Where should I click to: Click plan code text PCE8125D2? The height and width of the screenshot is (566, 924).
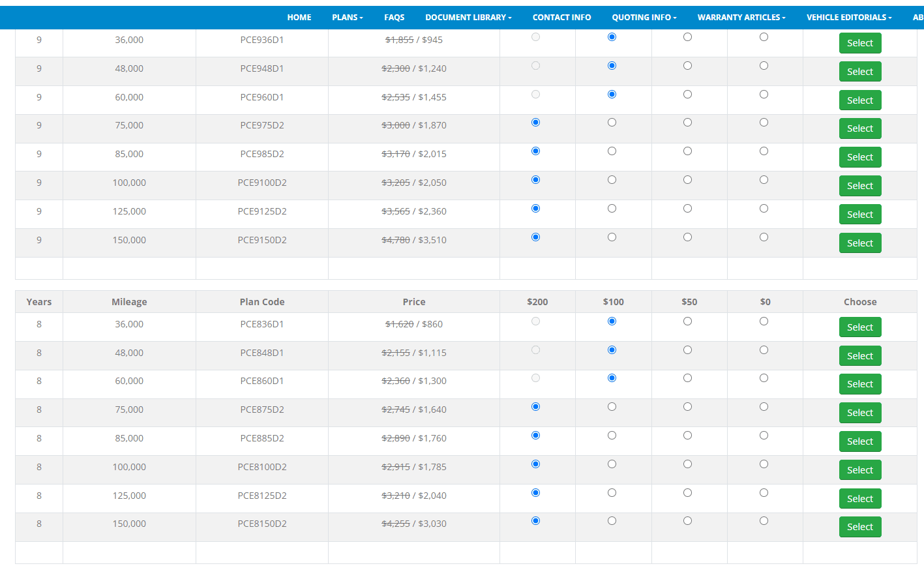[x=262, y=496]
